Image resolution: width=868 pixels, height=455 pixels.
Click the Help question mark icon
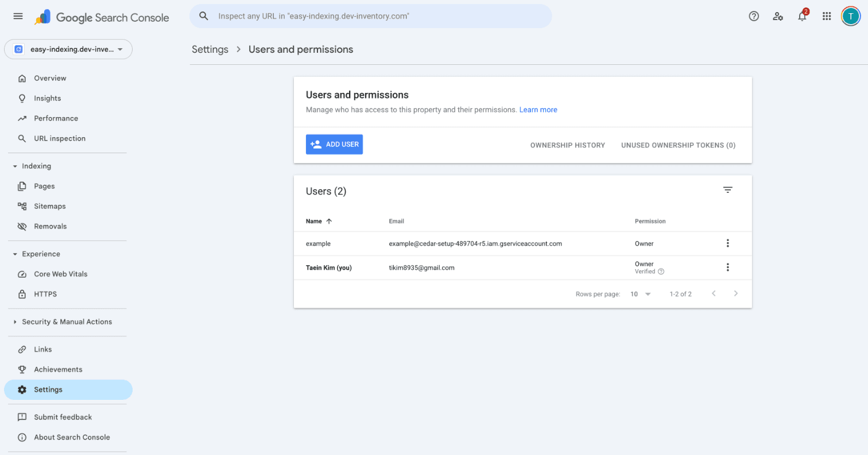click(x=754, y=17)
